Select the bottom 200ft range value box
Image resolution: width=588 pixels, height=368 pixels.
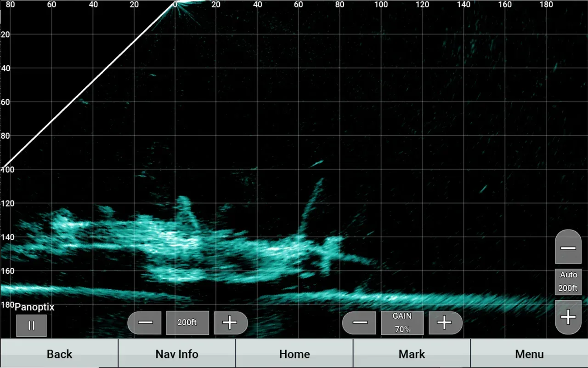pyautogui.click(x=187, y=323)
